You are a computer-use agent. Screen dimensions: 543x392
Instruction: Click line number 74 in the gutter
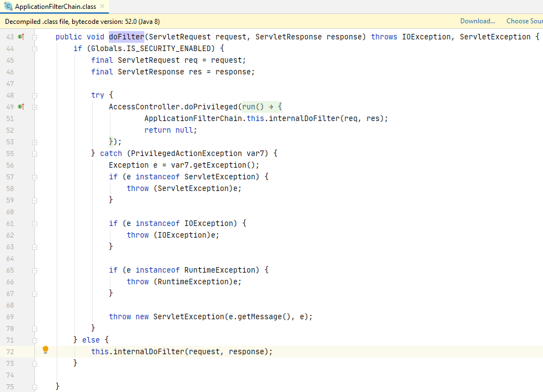[x=10, y=375]
